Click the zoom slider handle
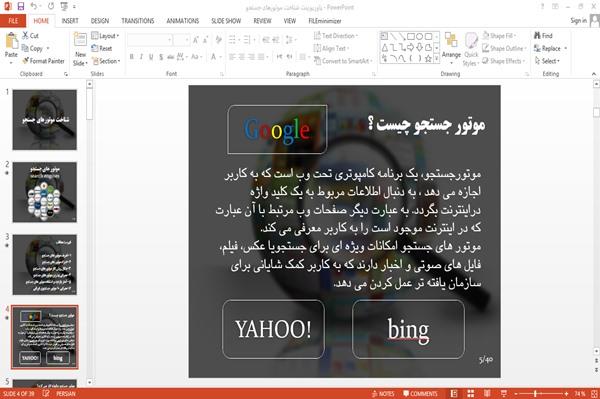600x399 pixels. tap(535, 394)
